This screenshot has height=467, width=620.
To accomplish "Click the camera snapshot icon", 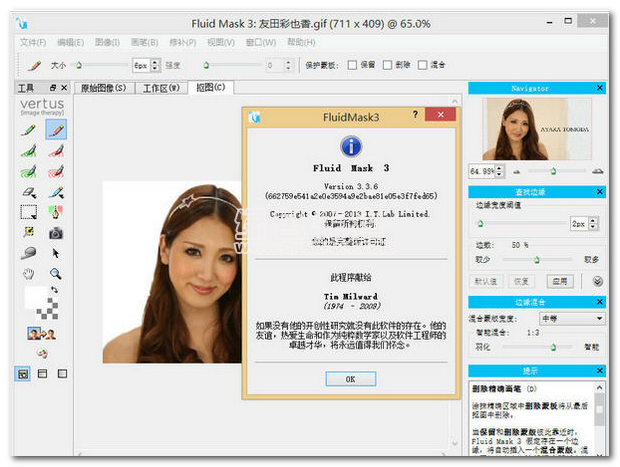I will tap(56, 233).
